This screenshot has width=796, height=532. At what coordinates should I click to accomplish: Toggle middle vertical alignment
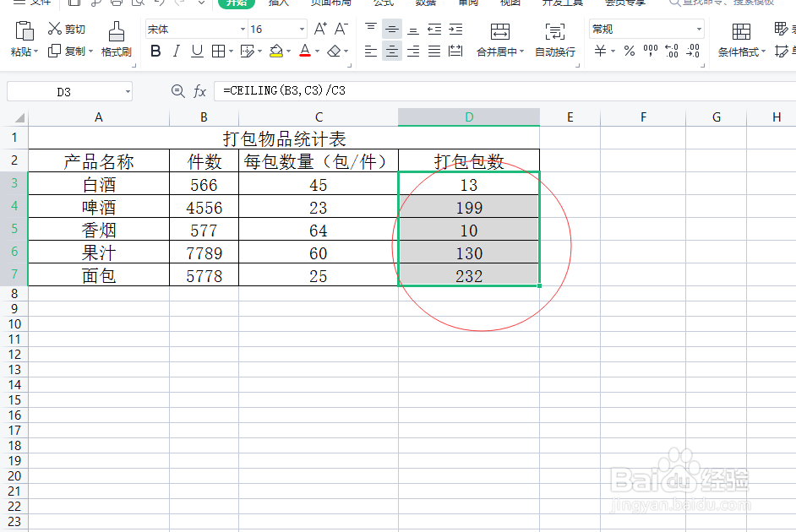(392, 29)
